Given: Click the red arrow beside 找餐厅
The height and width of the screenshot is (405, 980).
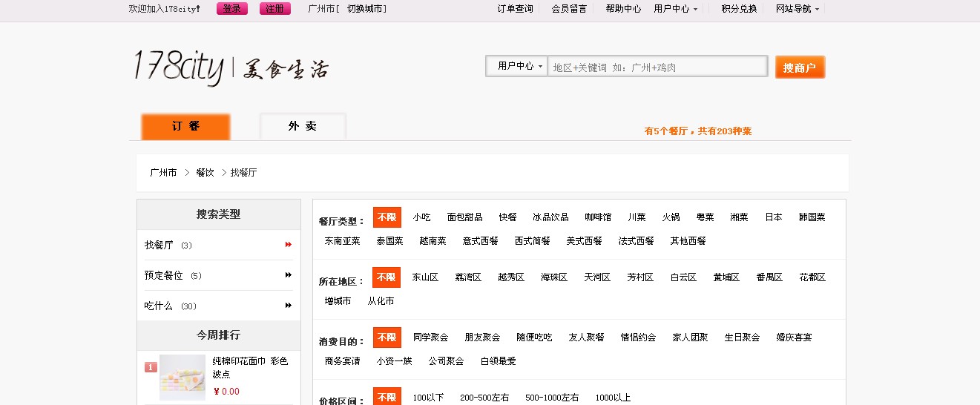Looking at the screenshot, I should tap(289, 245).
